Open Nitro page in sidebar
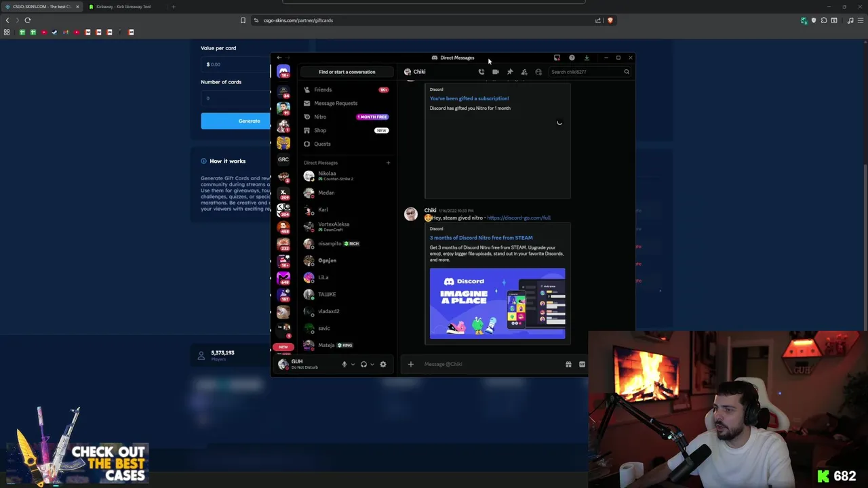 point(346,117)
